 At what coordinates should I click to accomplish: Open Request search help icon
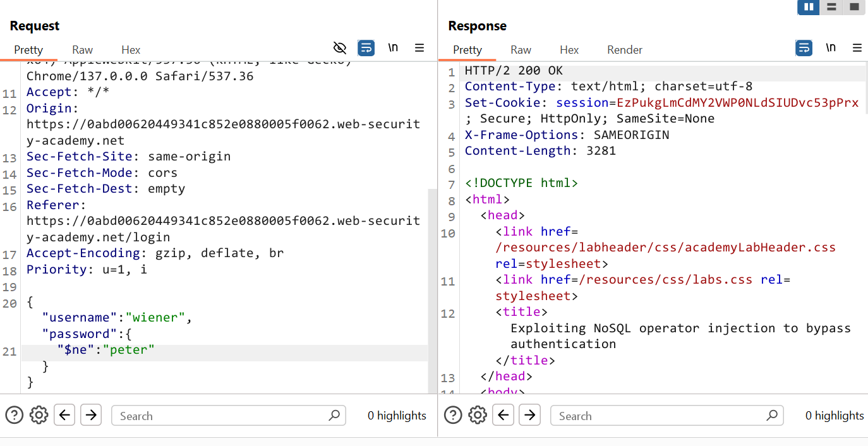click(x=15, y=415)
